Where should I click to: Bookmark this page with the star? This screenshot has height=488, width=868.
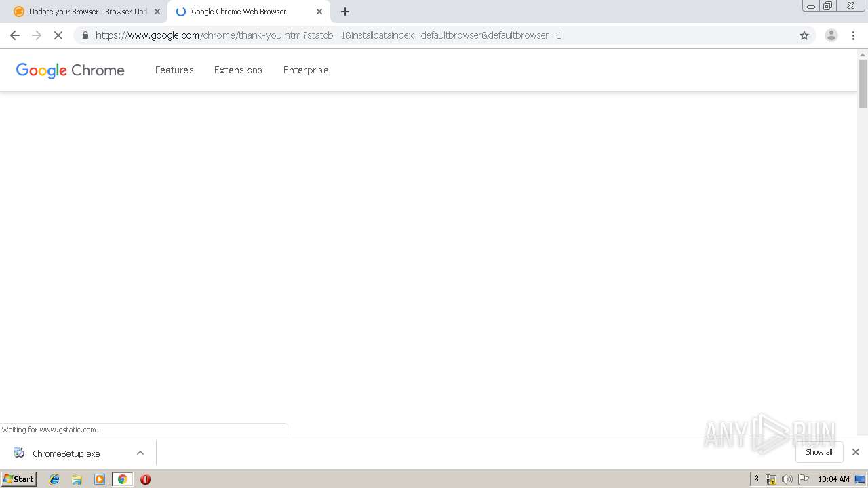click(x=804, y=35)
